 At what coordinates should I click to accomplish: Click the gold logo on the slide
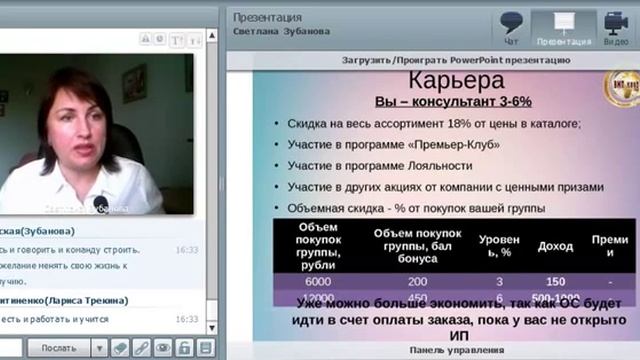pyautogui.click(x=622, y=88)
